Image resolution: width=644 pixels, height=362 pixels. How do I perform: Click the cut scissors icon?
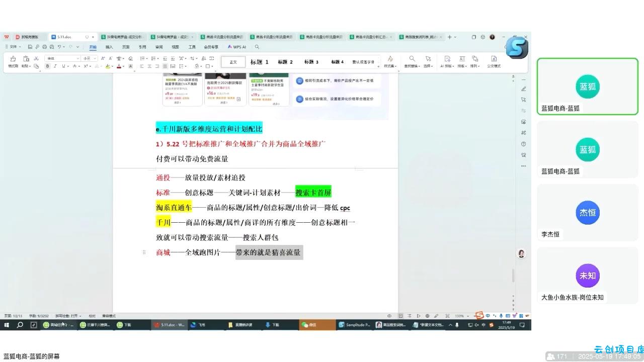pos(36,58)
